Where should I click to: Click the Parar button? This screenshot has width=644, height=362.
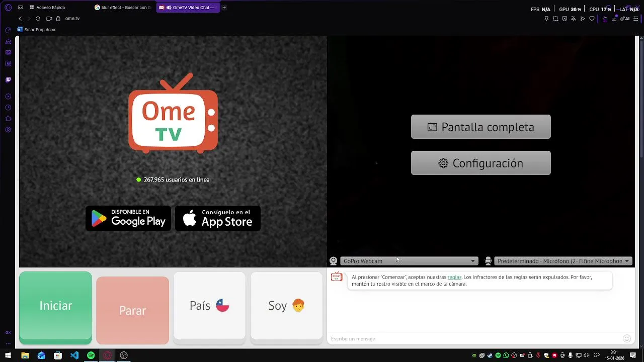[132, 311]
